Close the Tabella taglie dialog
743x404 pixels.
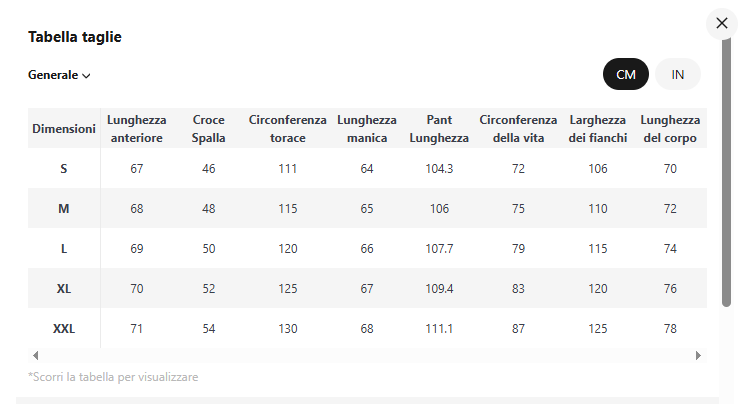721,23
